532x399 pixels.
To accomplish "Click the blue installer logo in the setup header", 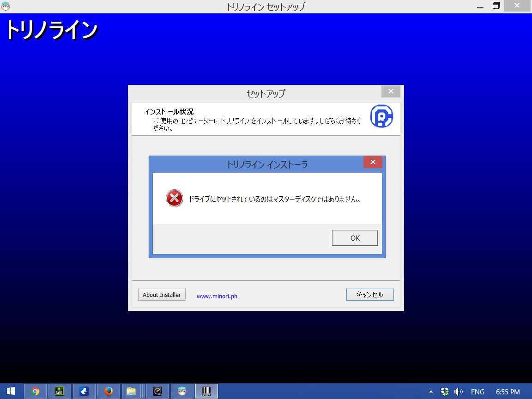I will pyautogui.click(x=381, y=116).
